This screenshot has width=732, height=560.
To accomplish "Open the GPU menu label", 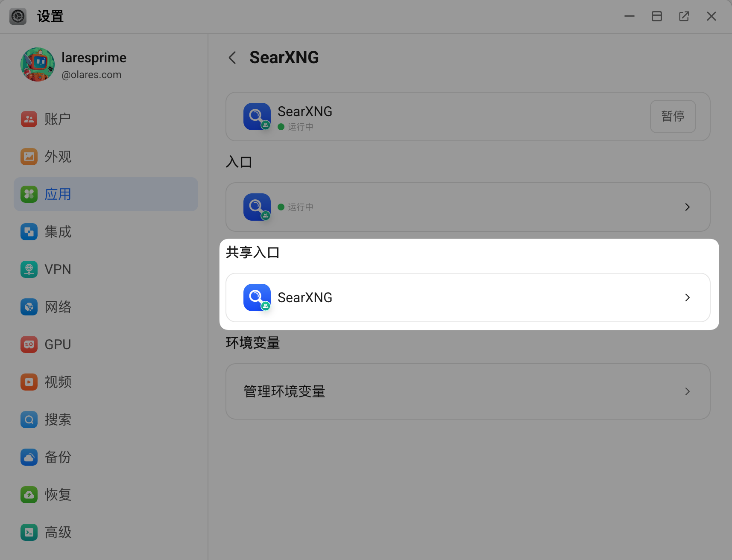I will click(58, 344).
